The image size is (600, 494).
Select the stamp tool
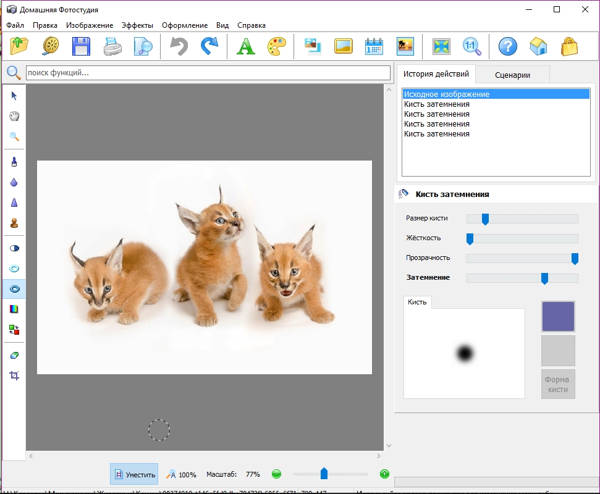coord(14,223)
